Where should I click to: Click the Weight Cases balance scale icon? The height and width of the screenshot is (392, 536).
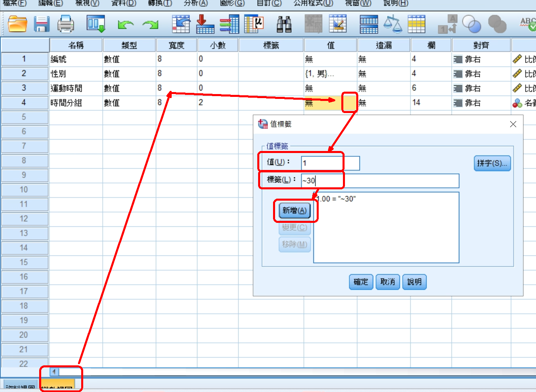pos(392,24)
